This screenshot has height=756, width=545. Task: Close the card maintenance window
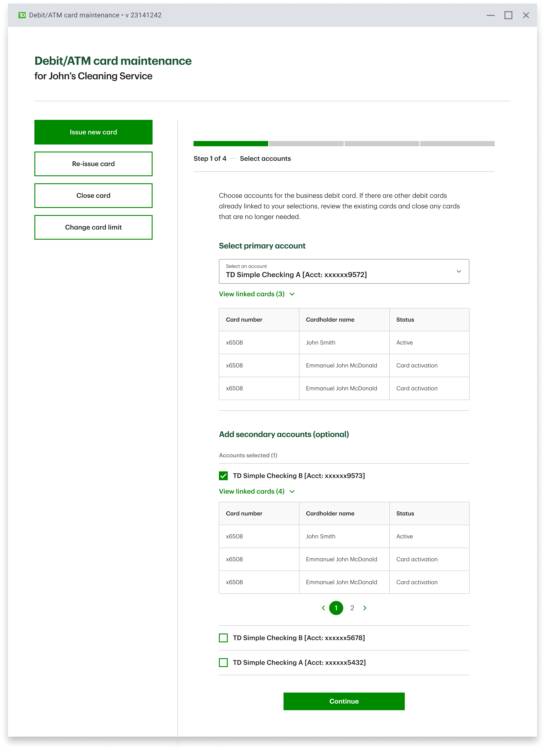pos(526,15)
